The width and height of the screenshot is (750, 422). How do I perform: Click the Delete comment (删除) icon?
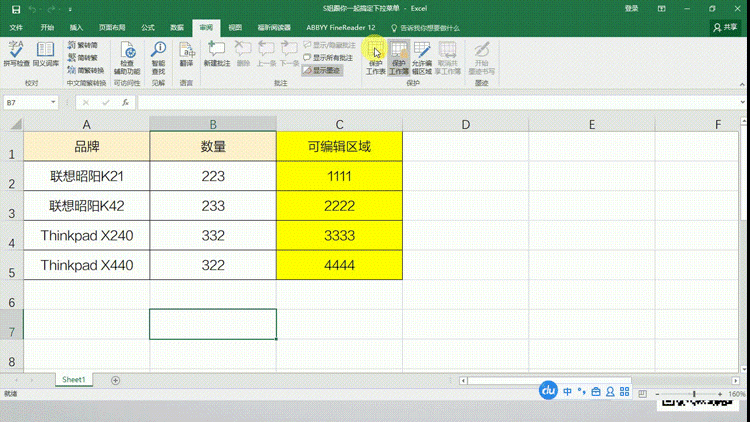click(x=243, y=54)
